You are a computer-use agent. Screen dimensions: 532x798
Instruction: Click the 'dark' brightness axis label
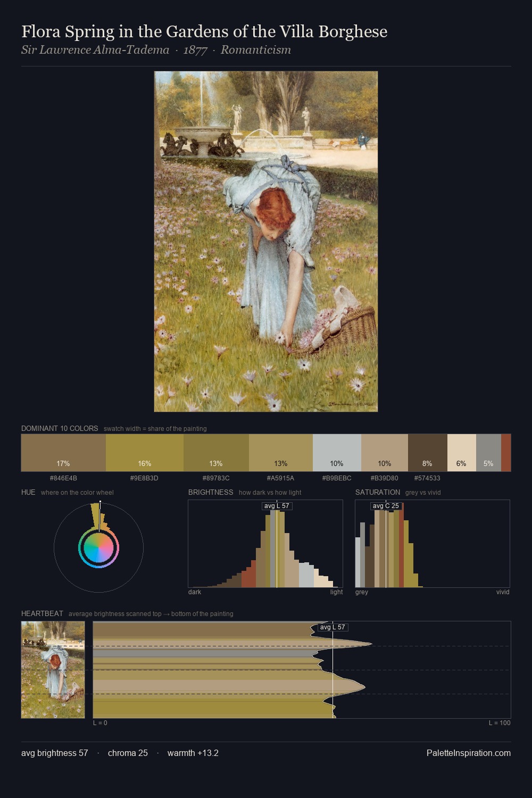195,592
